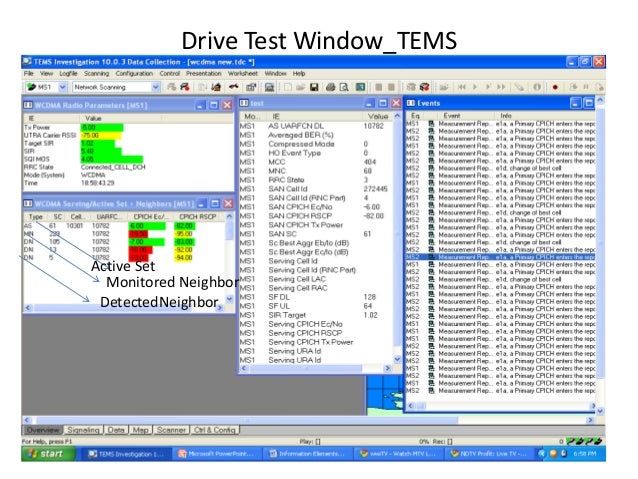Open the Help menu
This screenshot has width=638, height=479.
299,74
